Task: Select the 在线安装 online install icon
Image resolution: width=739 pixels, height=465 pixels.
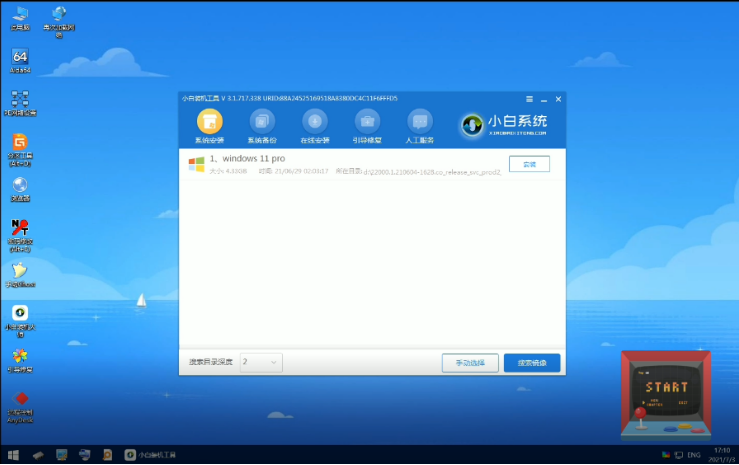Action: [314, 124]
